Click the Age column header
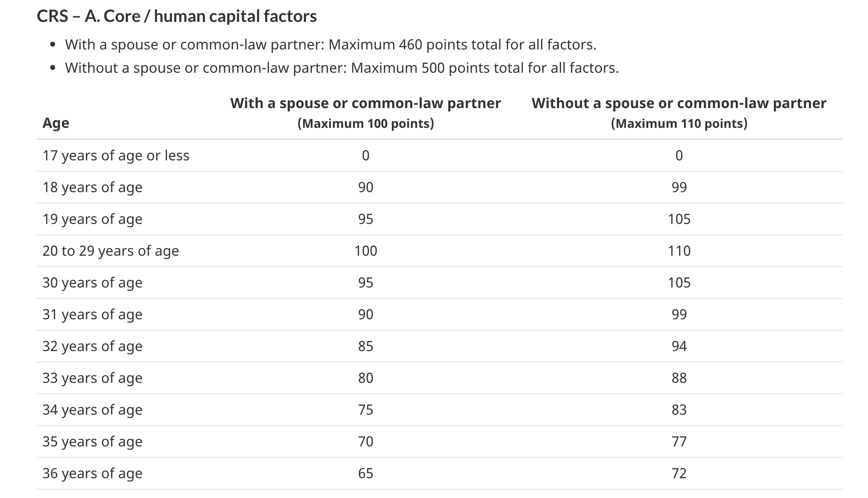Viewport: 868px width, 498px height. click(x=56, y=123)
